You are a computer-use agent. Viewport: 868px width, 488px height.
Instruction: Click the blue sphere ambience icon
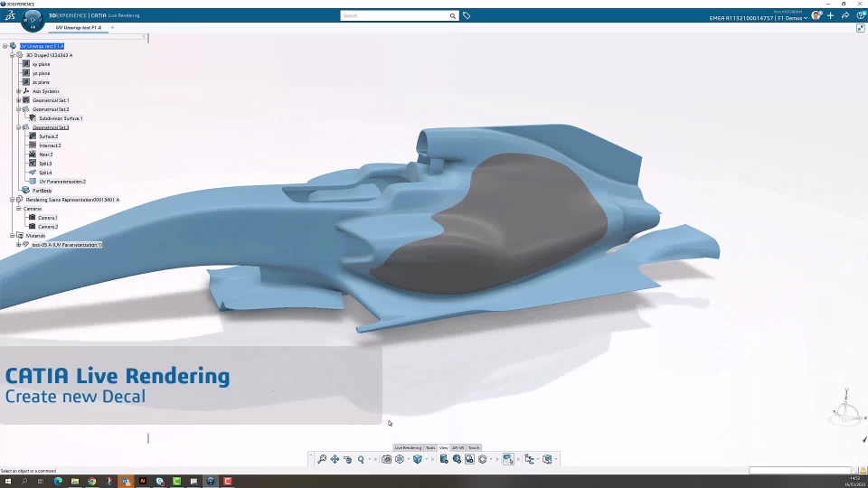[x=457, y=459]
